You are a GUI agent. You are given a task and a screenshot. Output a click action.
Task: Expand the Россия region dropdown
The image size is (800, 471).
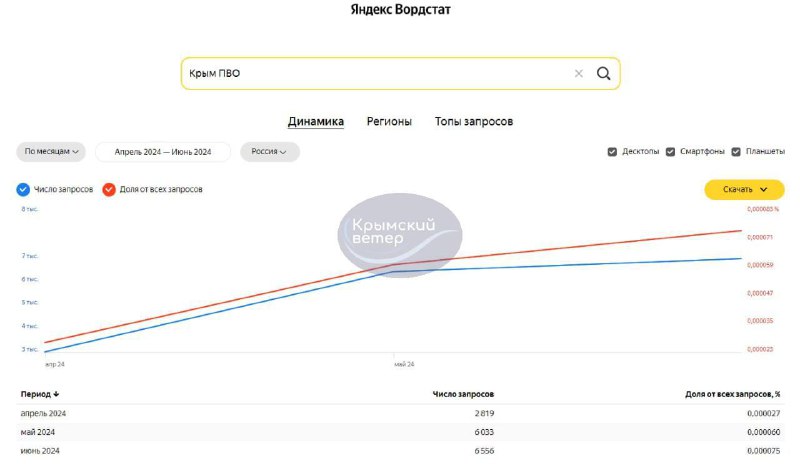tap(269, 152)
